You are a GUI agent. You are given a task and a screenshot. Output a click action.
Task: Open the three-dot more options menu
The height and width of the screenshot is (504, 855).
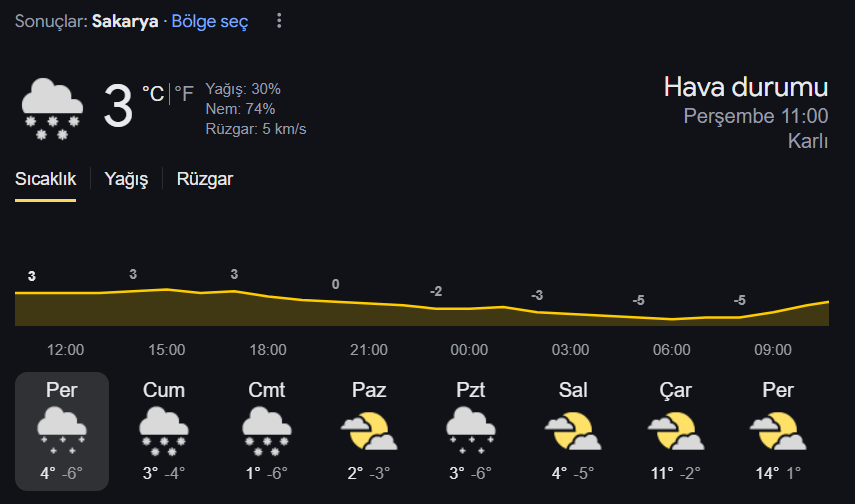coord(279,21)
